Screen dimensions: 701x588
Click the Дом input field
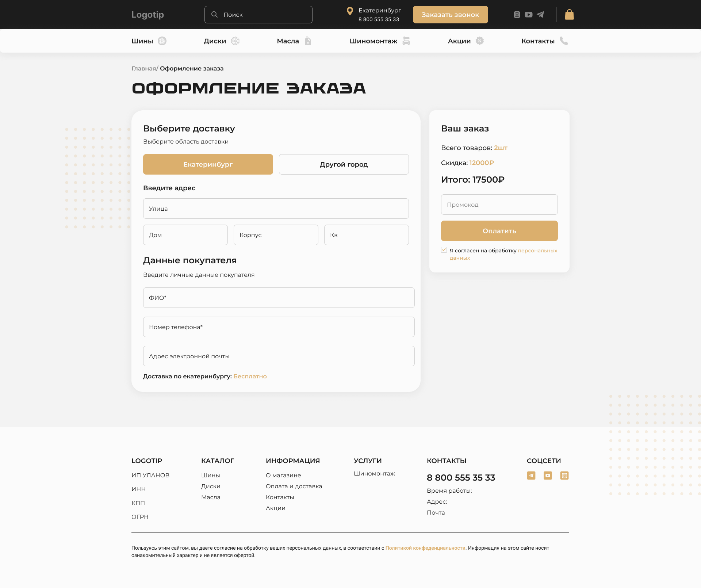(x=185, y=235)
